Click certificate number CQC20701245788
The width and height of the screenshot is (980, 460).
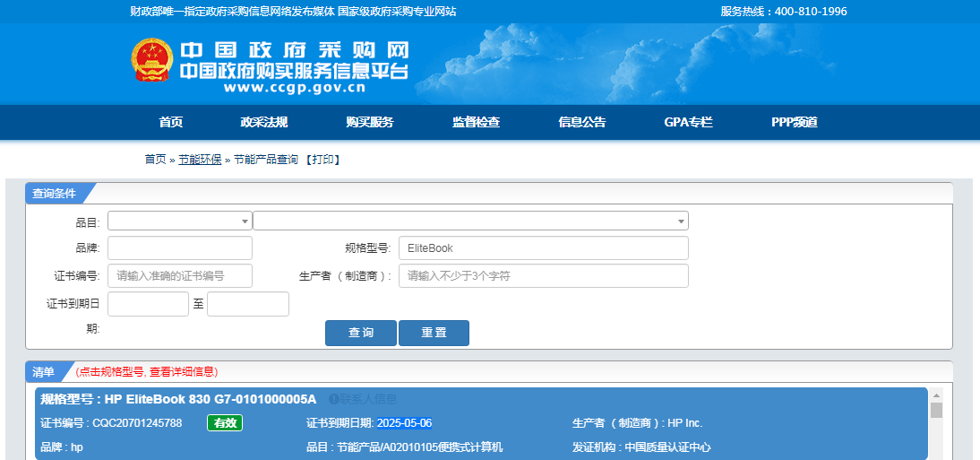(137, 423)
